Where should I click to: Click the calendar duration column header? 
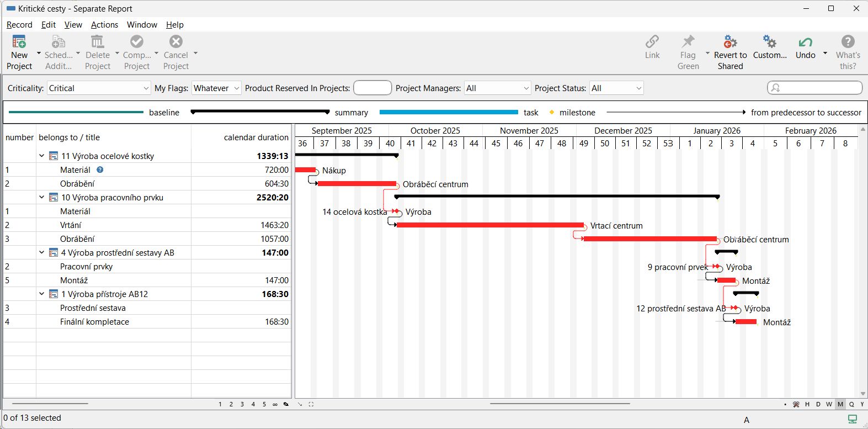pyautogui.click(x=255, y=137)
